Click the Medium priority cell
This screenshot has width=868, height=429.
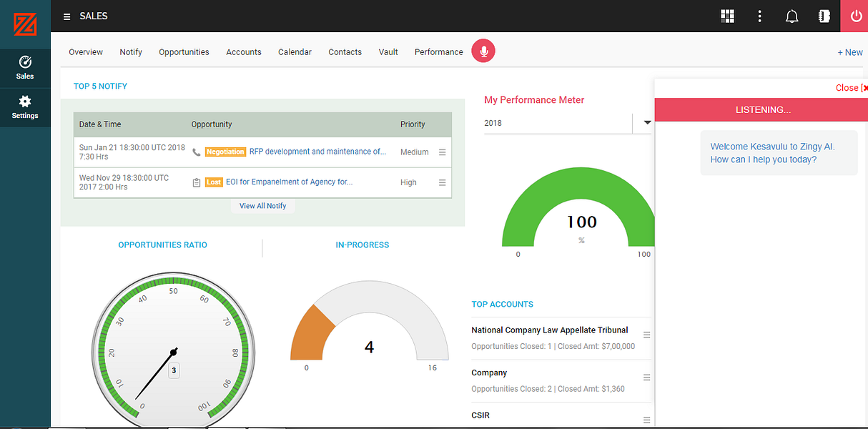click(x=415, y=152)
